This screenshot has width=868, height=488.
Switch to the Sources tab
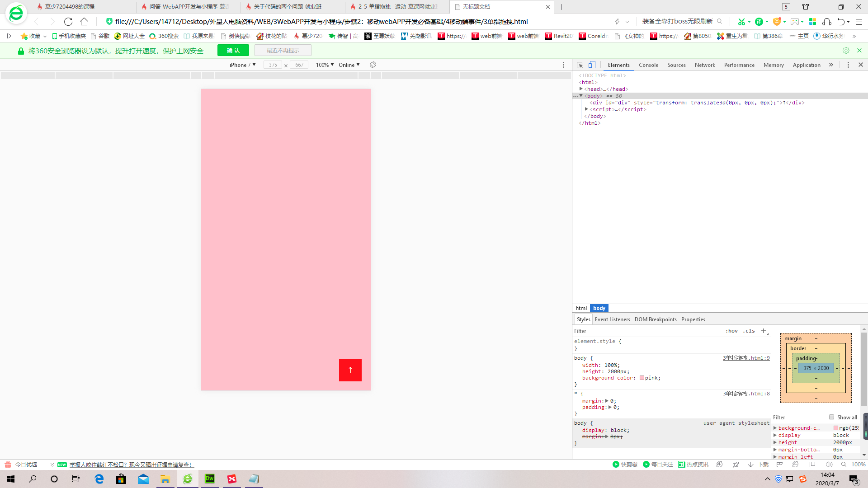click(676, 65)
